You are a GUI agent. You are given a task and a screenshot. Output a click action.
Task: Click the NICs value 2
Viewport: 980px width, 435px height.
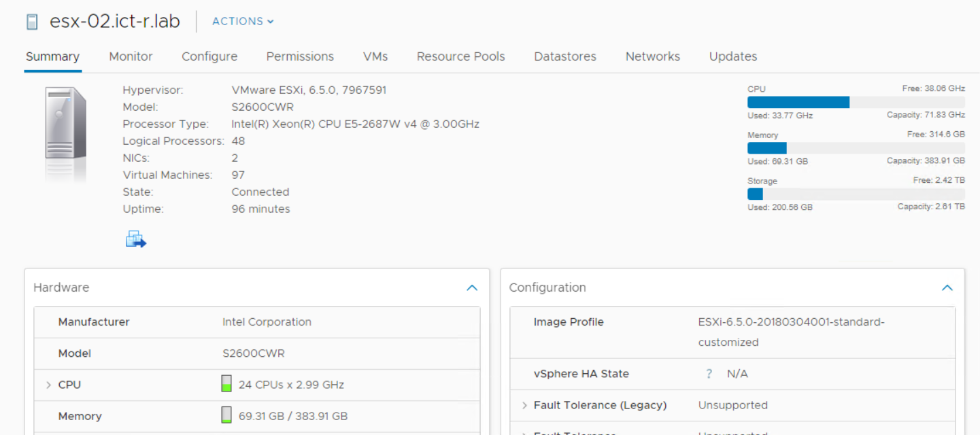tap(235, 158)
